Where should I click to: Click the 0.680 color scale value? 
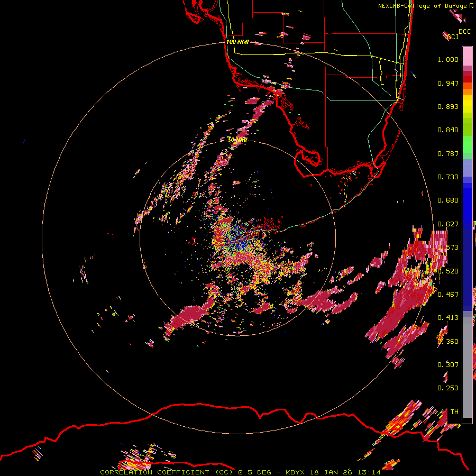point(448,200)
